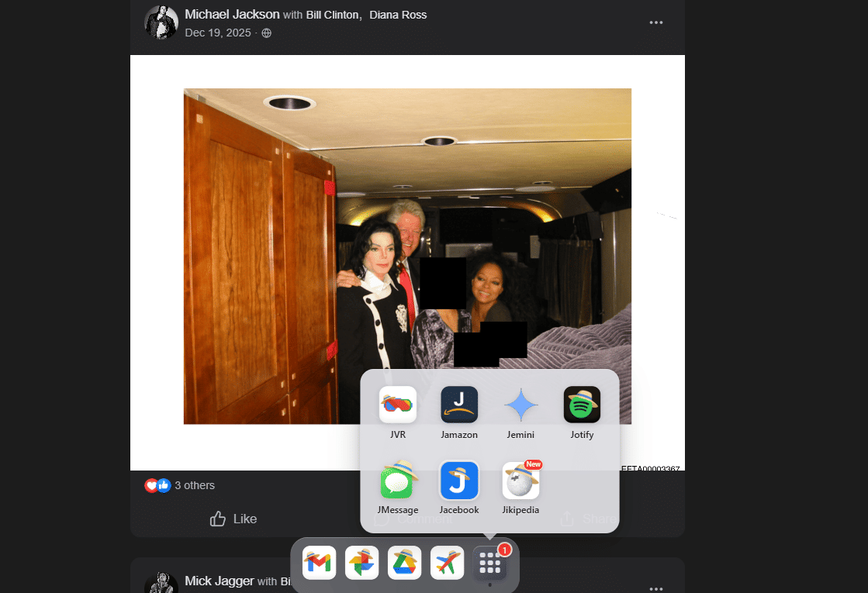868x593 pixels.
Task: Launch the new Jikipedia app
Action: pos(520,481)
